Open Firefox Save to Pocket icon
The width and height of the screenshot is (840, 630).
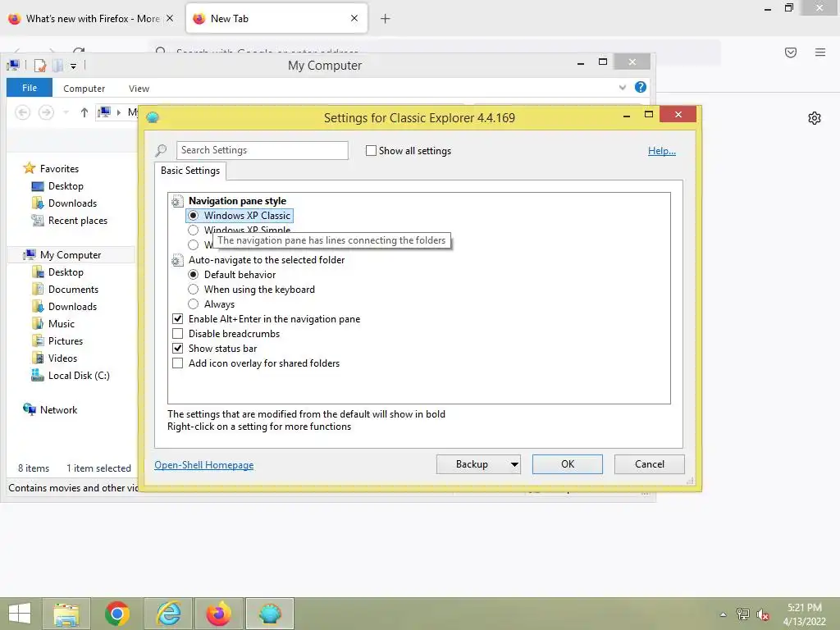tap(791, 52)
